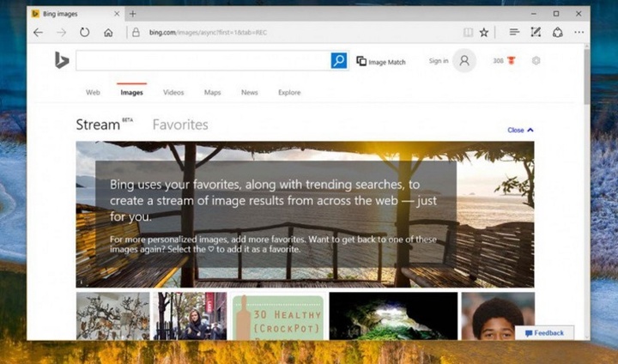The height and width of the screenshot is (364, 618).
Task: Refresh the page in the browser
Action: (x=84, y=33)
